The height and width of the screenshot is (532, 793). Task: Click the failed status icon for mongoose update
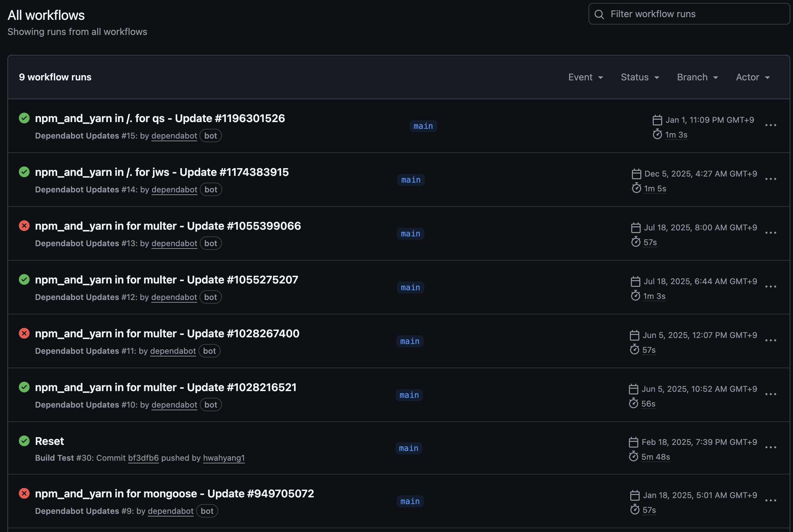click(24, 493)
